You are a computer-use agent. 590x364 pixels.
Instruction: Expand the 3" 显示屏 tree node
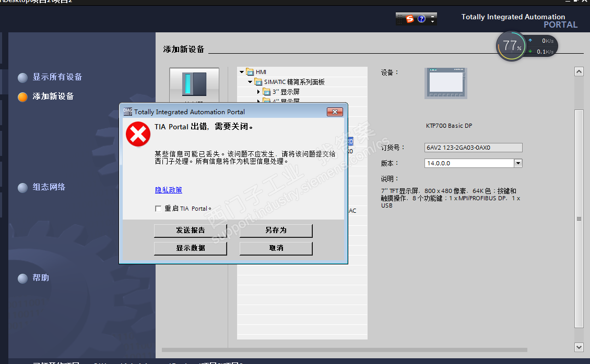point(258,92)
